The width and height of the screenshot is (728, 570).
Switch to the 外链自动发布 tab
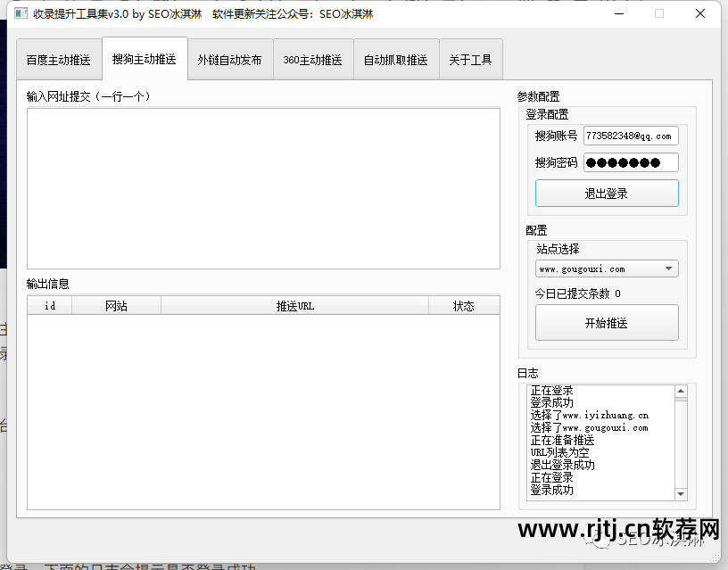[229, 59]
